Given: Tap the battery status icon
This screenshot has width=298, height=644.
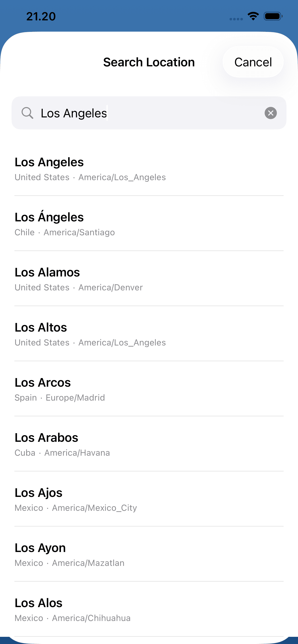Looking at the screenshot, I should point(273,16).
